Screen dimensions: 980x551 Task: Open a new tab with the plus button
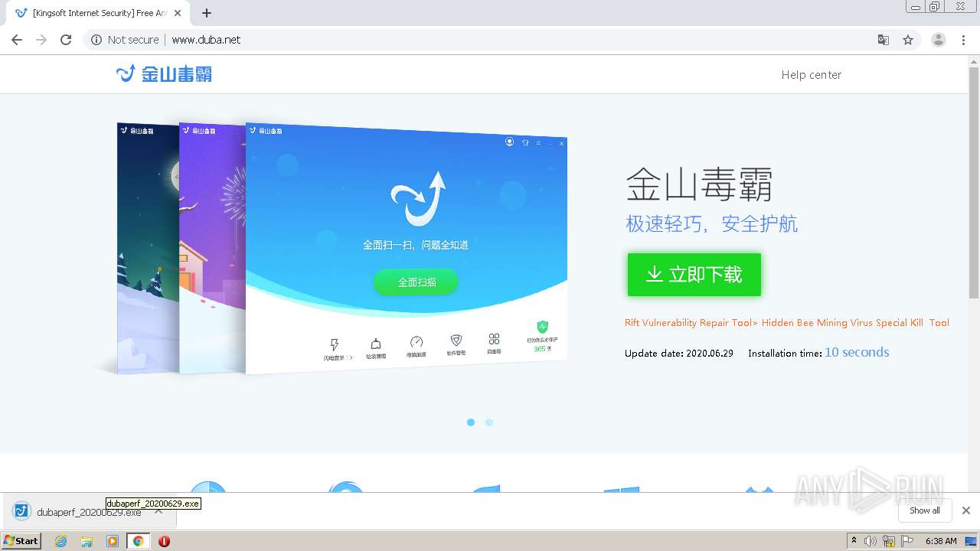click(207, 13)
